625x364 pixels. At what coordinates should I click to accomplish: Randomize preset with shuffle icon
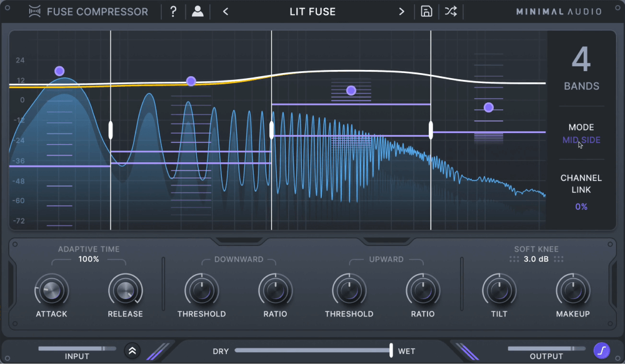click(x=451, y=11)
